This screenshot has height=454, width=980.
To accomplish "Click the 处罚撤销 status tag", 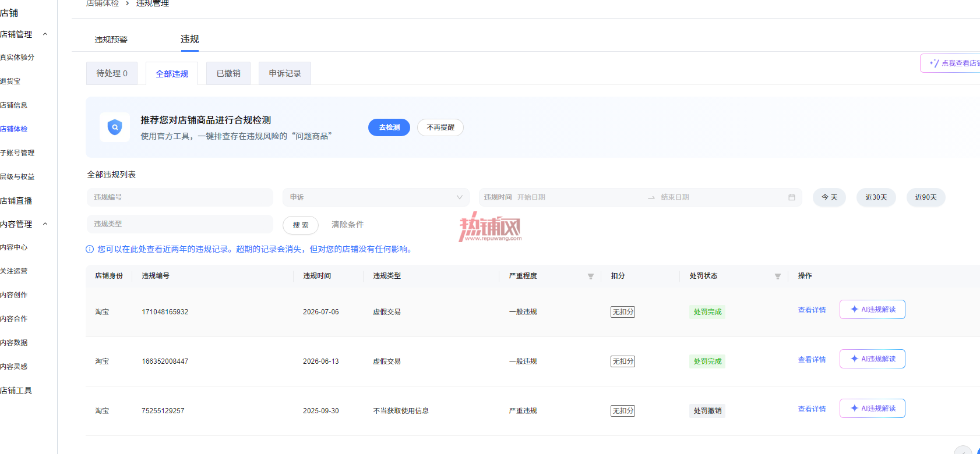I will coord(707,411).
